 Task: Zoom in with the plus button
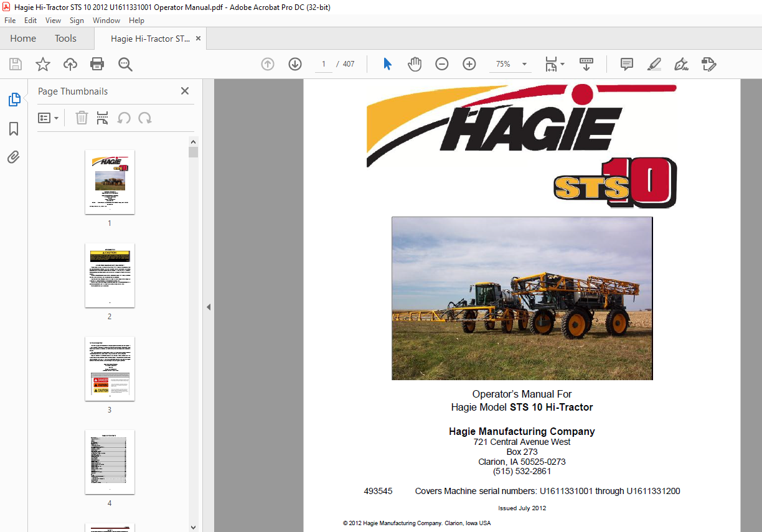coord(469,64)
